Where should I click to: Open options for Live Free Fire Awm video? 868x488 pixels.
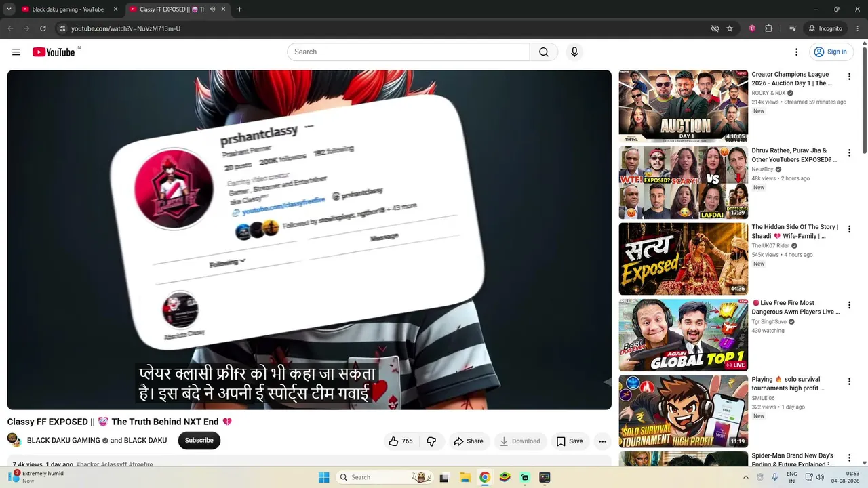(849, 305)
